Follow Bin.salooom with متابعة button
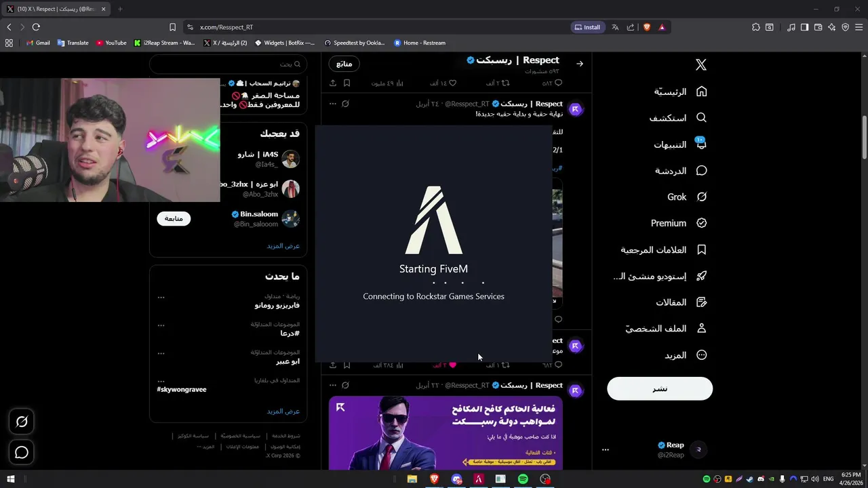This screenshot has width=868, height=488. point(174,219)
